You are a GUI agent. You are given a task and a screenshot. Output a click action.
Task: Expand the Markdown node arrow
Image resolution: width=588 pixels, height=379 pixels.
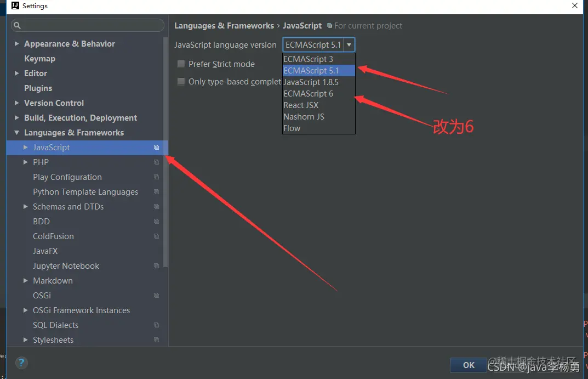tap(26, 281)
